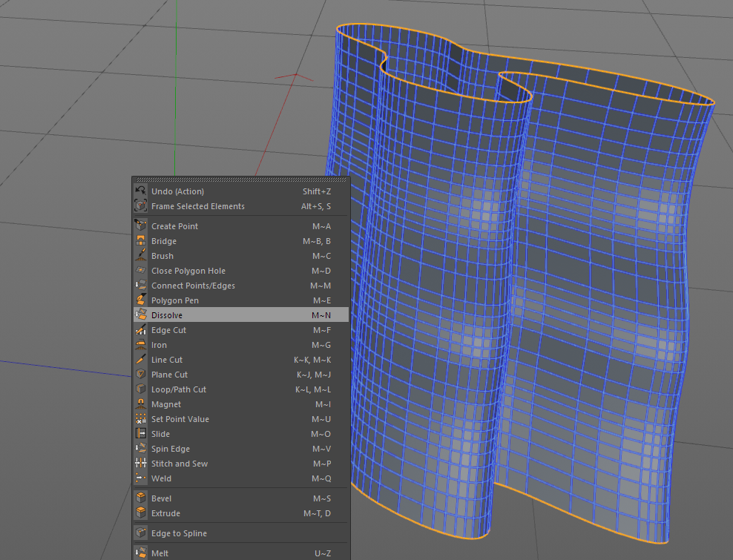
Task: Select the Melt menu entry
Action: tap(241, 553)
